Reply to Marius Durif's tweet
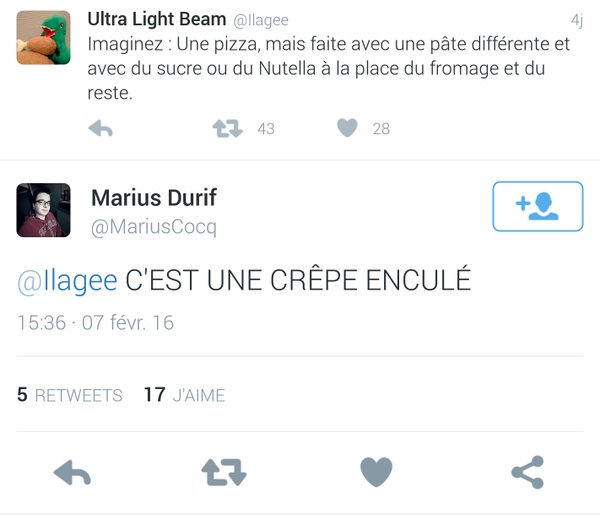 [x=72, y=472]
